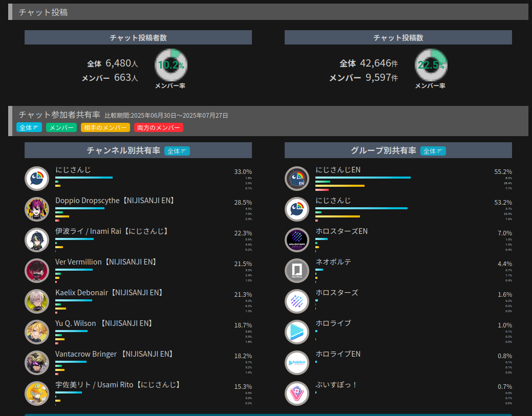Open 宇佐美リト / Usami Rito avatar

pos(37,393)
